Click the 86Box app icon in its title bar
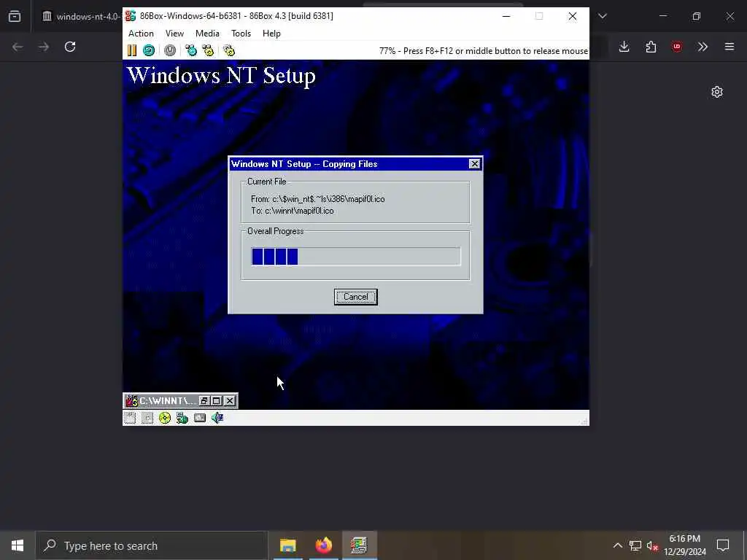This screenshot has height=560, width=747. [130, 16]
